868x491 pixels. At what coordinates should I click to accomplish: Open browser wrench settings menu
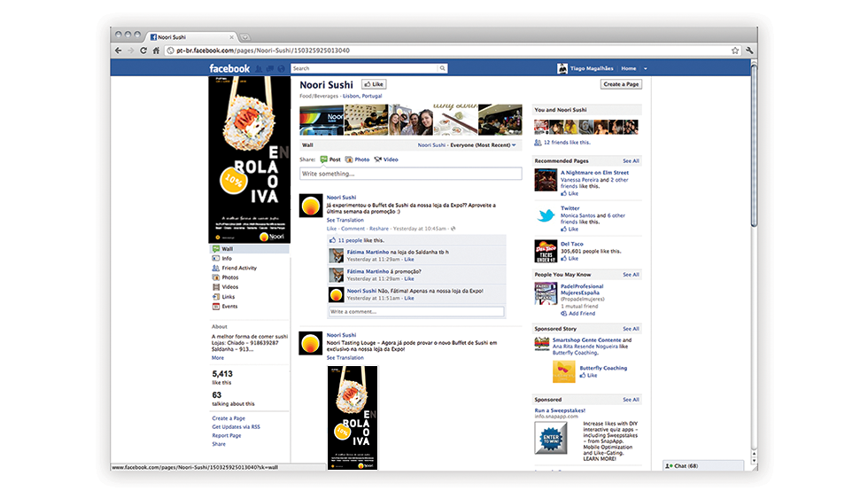click(x=749, y=51)
